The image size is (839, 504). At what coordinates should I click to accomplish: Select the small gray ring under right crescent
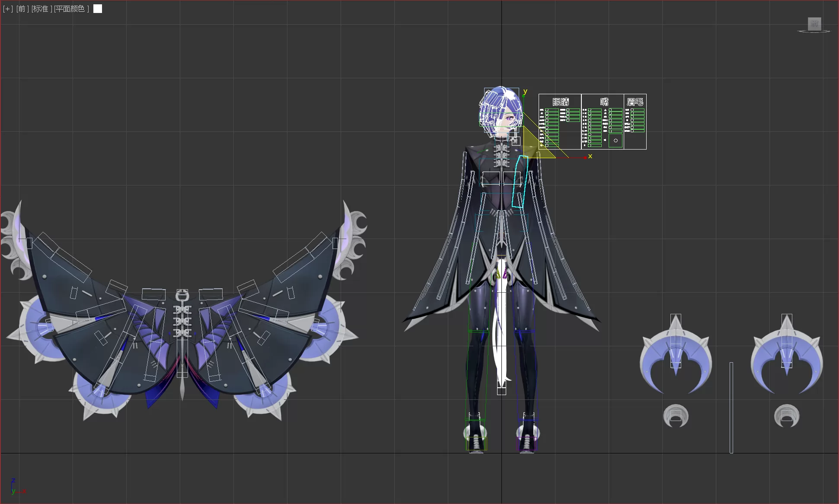(787, 416)
